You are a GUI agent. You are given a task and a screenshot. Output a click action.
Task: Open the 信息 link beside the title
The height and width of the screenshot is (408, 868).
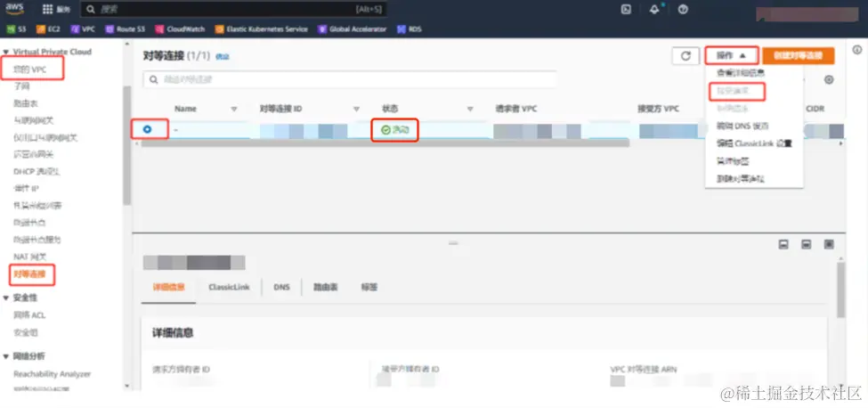point(222,56)
